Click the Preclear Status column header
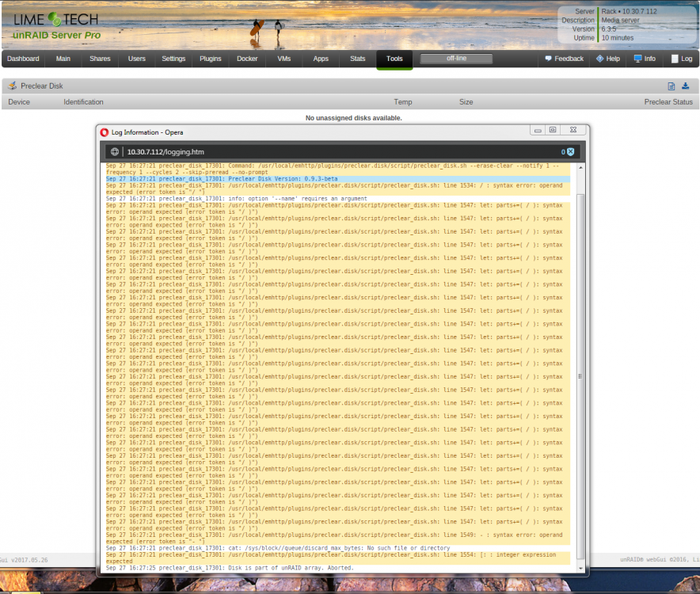Viewport: 700px width, 594px height. point(668,102)
